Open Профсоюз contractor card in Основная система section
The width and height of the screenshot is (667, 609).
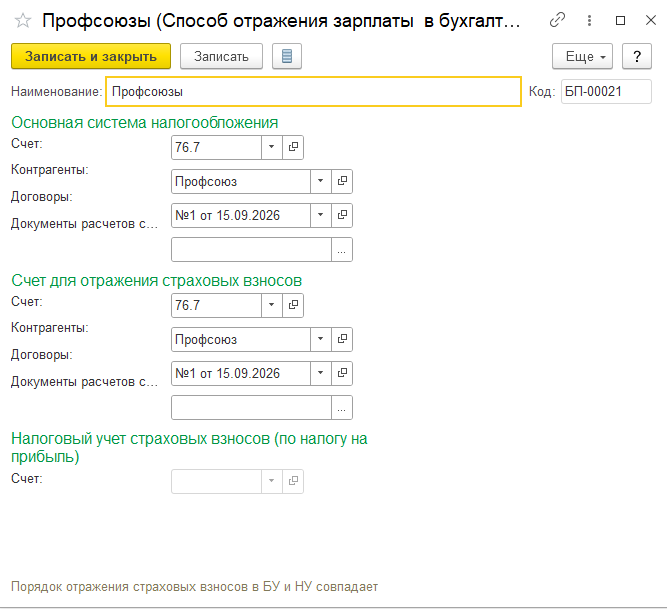point(342,181)
